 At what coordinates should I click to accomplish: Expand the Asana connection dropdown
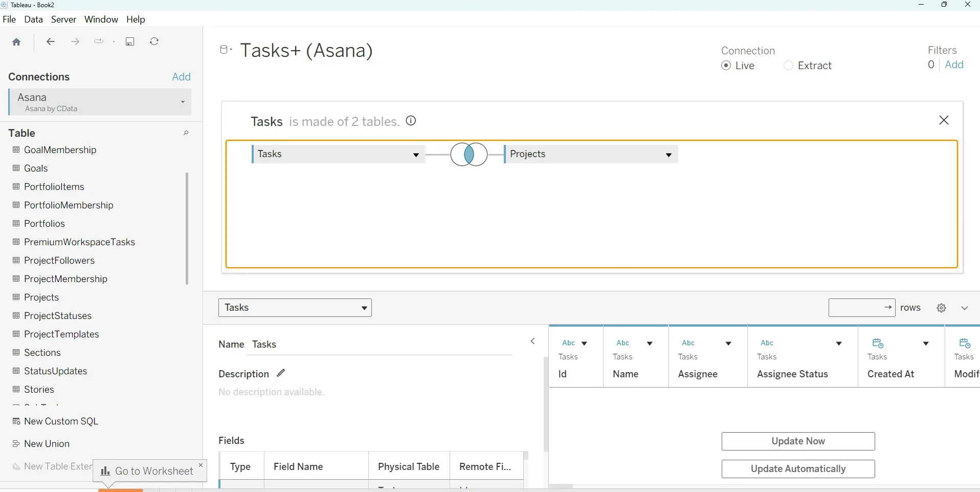[183, 102]
